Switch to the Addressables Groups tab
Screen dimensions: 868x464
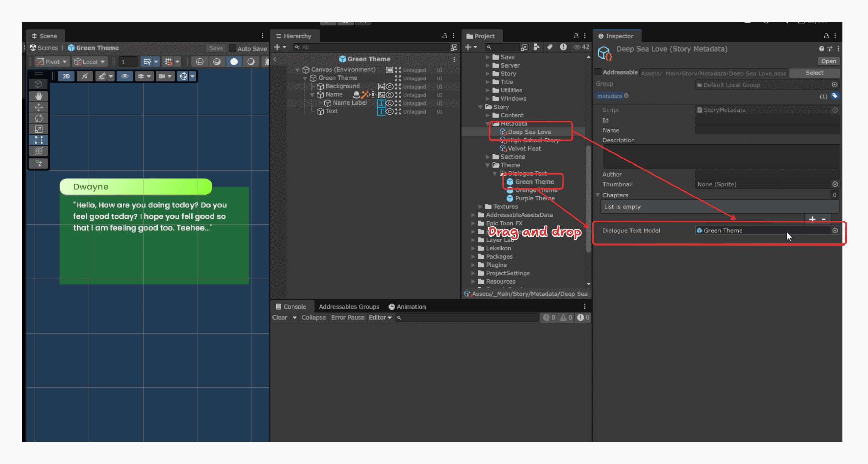[x=349, y=306]
